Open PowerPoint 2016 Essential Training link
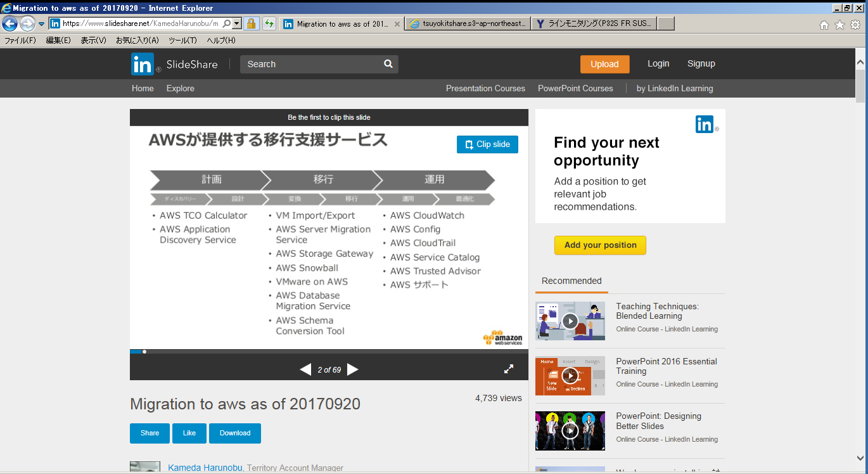Screen dimensions: 868x474 [x=667, y=366]
